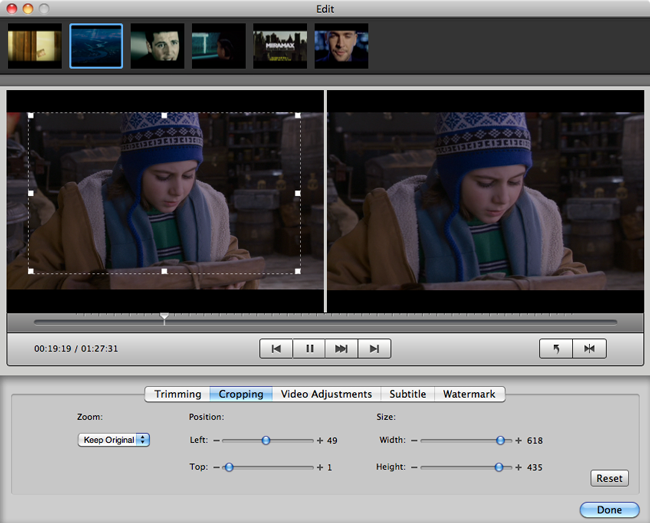Click the Top value 1
650x523 pixels.
330,467
